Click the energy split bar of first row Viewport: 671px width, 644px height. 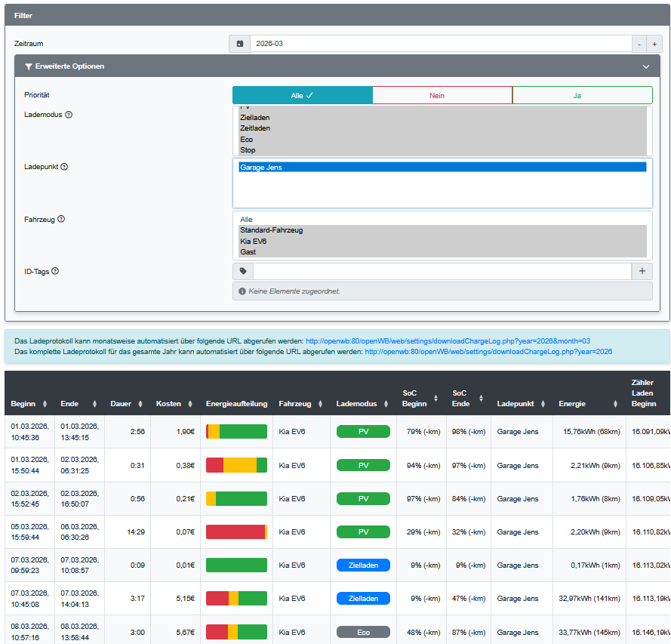(236, 431)
